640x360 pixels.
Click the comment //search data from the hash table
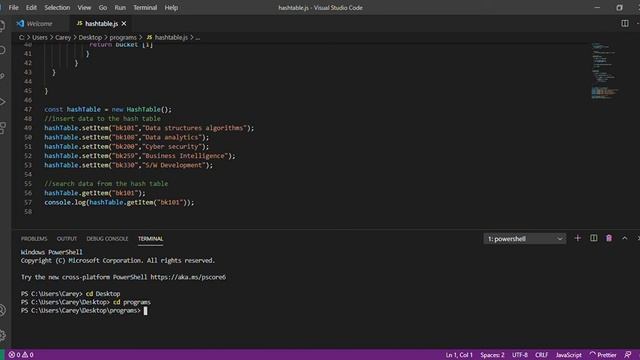[106, 184]
